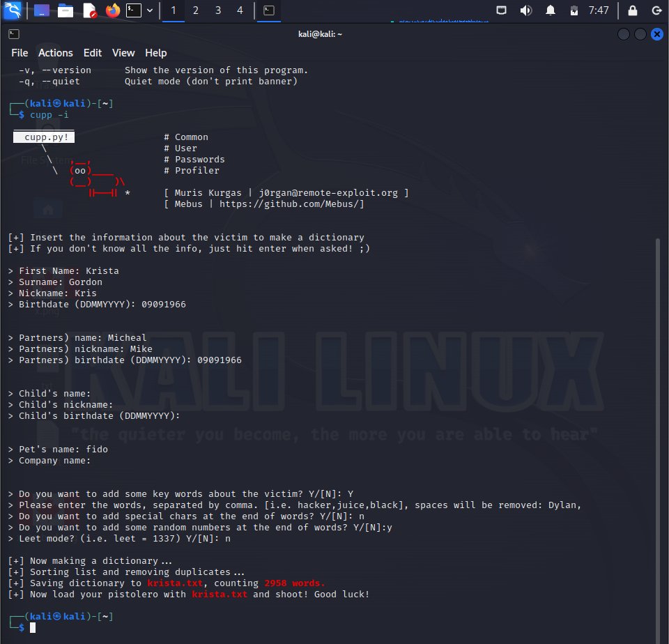Click the cursor at bottom shell prompt
Screen dimensions: 669x644
33,627
